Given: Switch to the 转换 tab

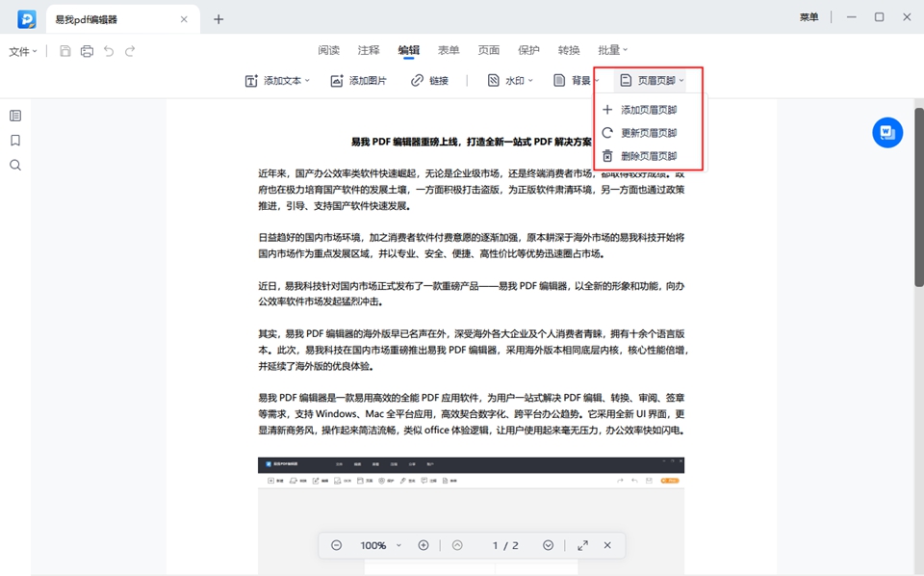Looking at the screenshot, I should click(x=569, y=50).
